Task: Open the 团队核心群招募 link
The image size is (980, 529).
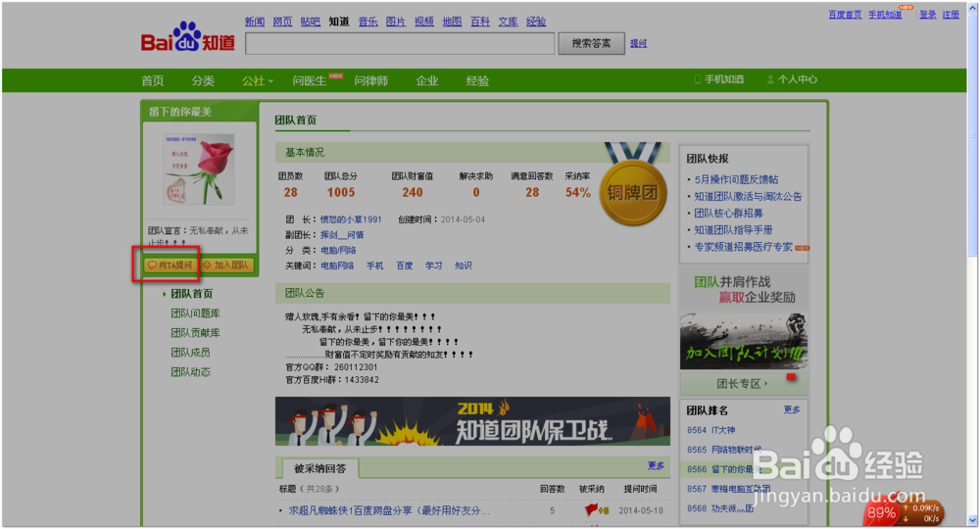Action: (728, 213)
